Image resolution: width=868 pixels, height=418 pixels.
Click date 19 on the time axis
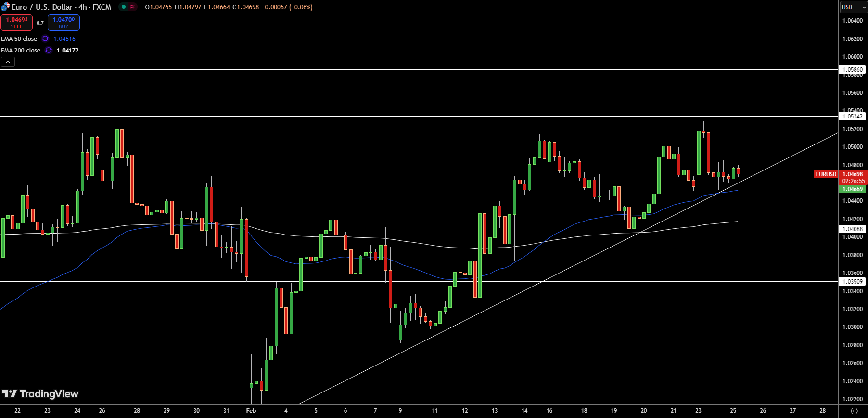click(614, 411)
